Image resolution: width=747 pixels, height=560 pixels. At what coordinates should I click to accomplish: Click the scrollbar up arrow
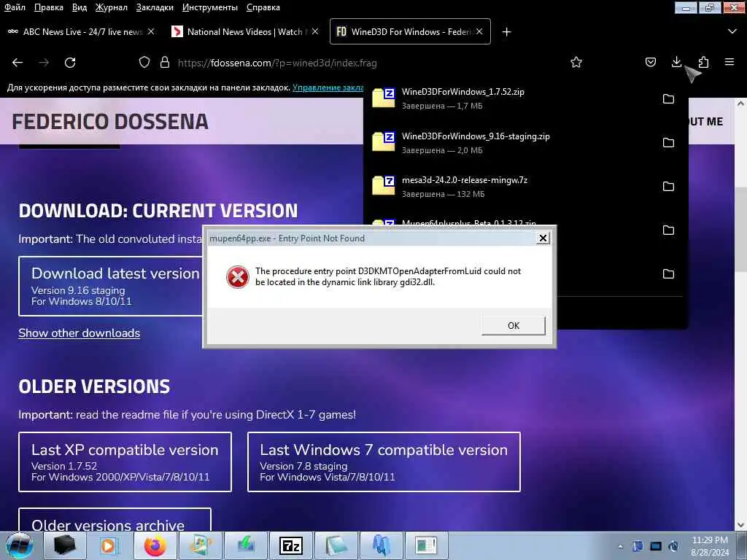click(740, 104)
